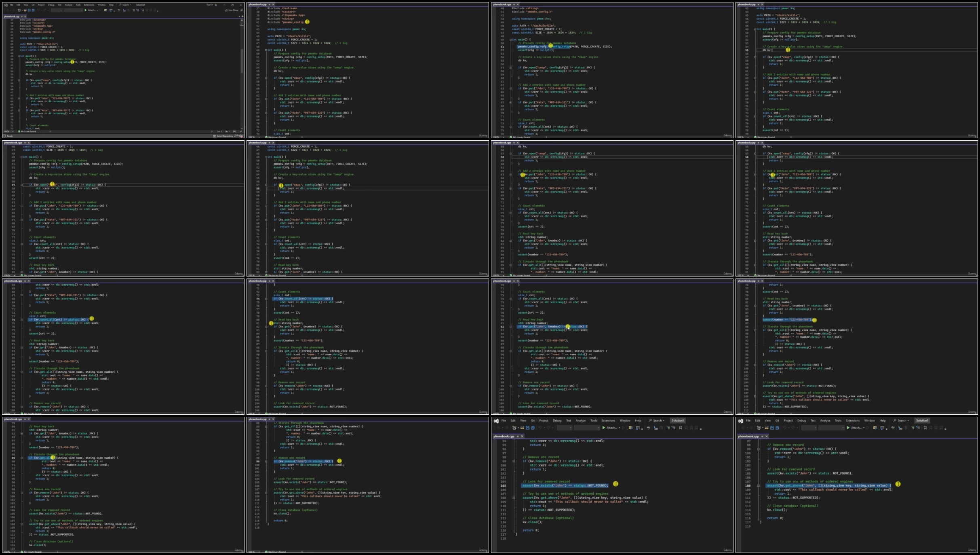Select phonebook.cpp tab in line 108 frame
Image resolution: width=980 pixels, height=555 pixels.
coord(748,437)
